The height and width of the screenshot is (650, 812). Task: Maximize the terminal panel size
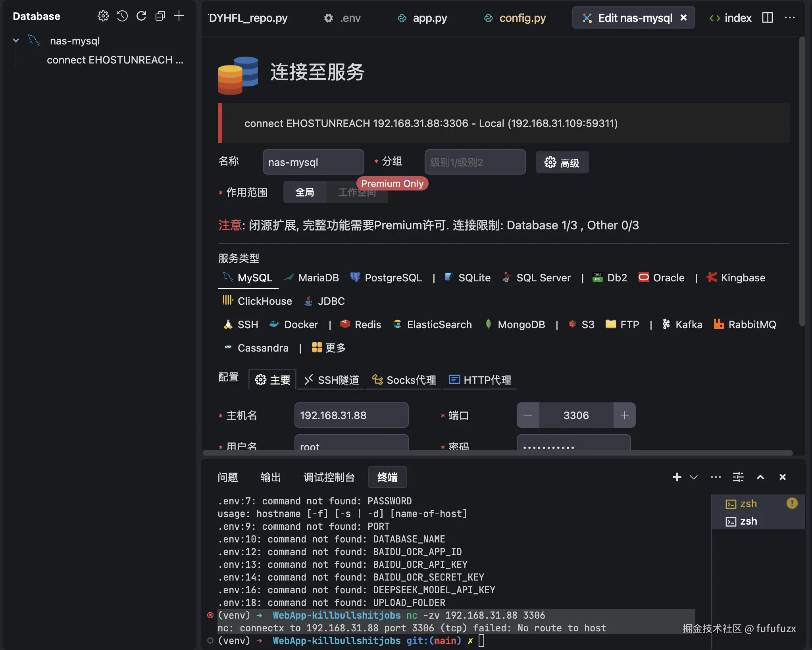pyautogui.click(x=760, y=477)
